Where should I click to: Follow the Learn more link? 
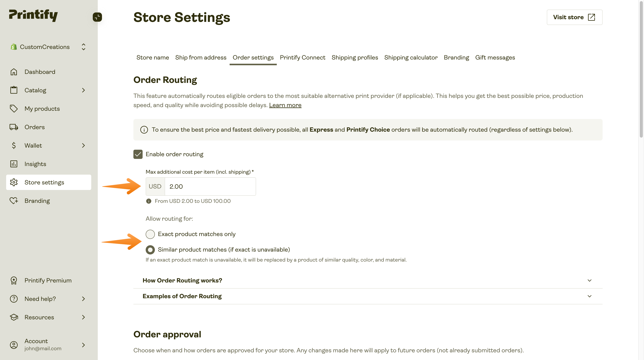tap(285, 105)
